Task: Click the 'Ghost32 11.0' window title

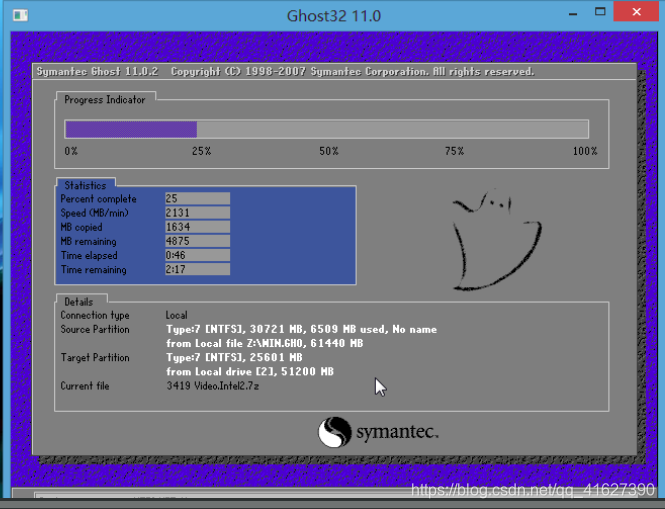Action: point(334,16)
